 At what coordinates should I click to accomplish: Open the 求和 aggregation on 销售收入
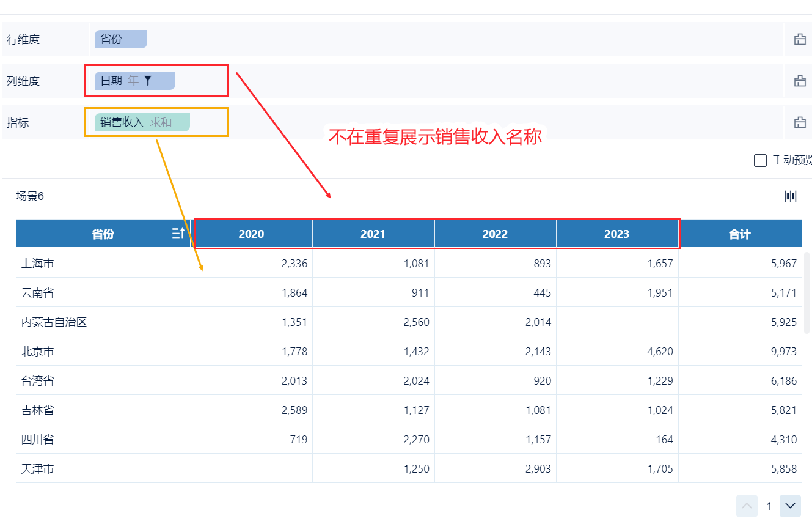[161, 122]
